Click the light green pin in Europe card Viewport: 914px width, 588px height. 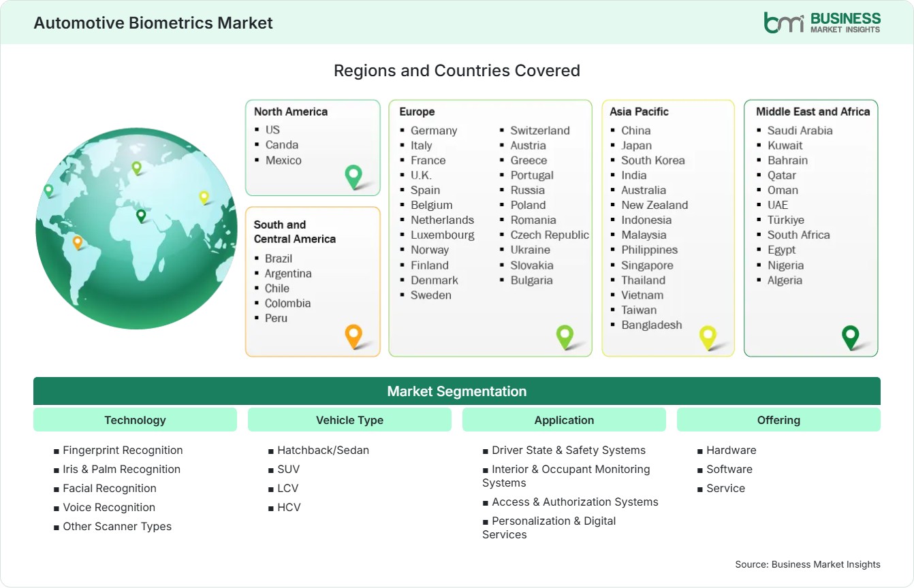point(565,337)
